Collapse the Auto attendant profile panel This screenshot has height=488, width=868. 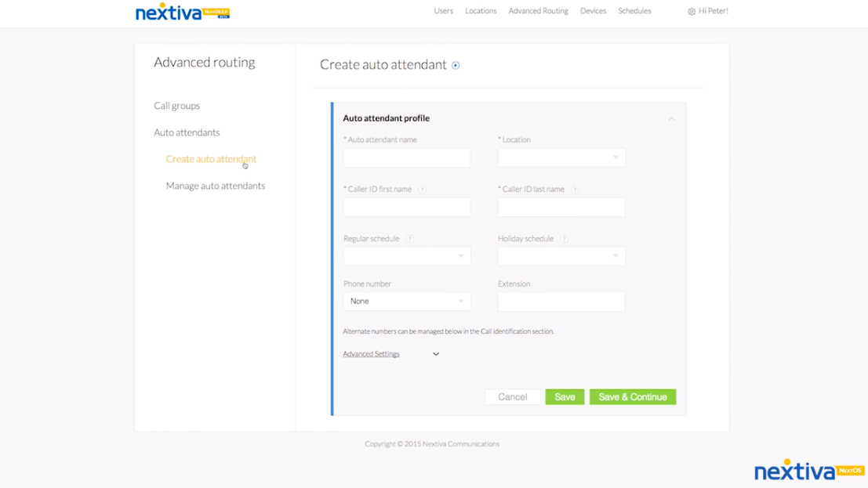click(671, 118)
